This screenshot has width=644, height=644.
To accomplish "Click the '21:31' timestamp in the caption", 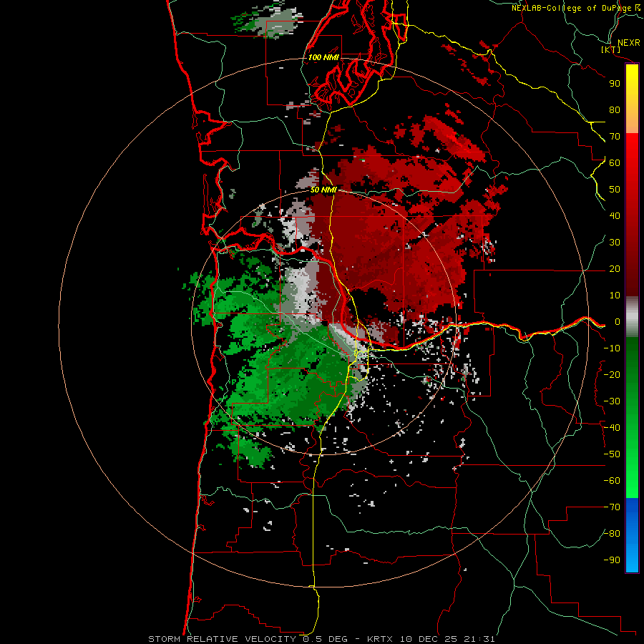I will point(479,639).
